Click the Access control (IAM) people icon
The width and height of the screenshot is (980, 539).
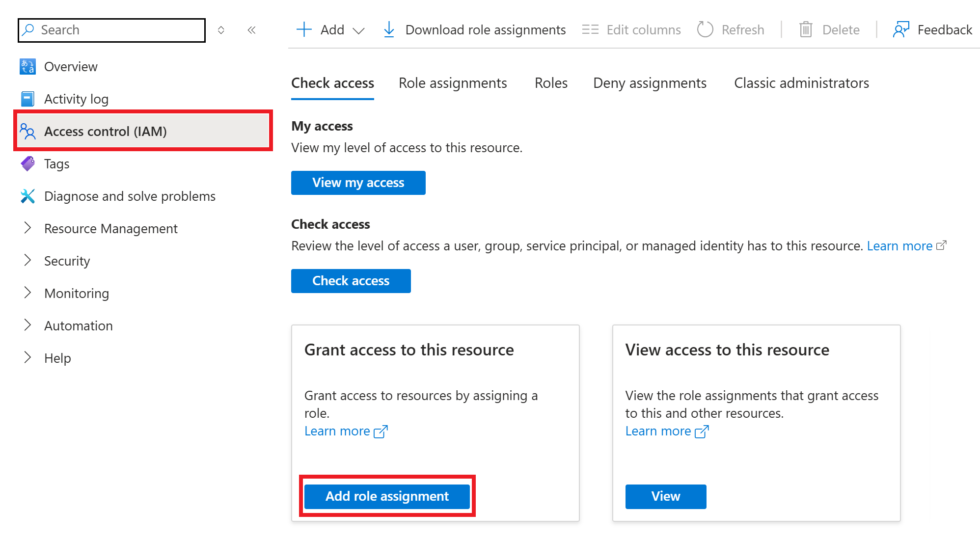coord(27,131)
